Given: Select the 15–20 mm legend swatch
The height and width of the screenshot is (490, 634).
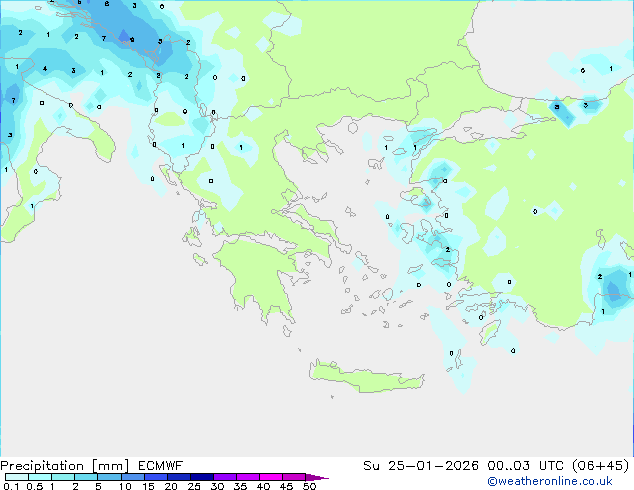Looking at the screenshot, I should point(155,477).
